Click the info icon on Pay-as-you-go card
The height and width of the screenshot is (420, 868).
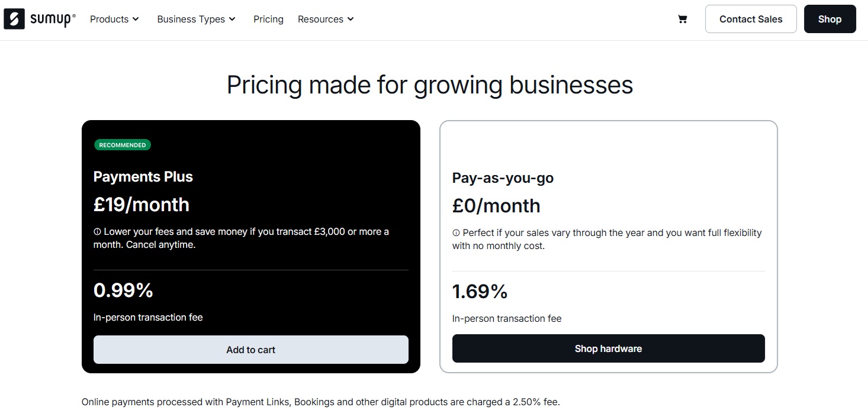[455, 232]
